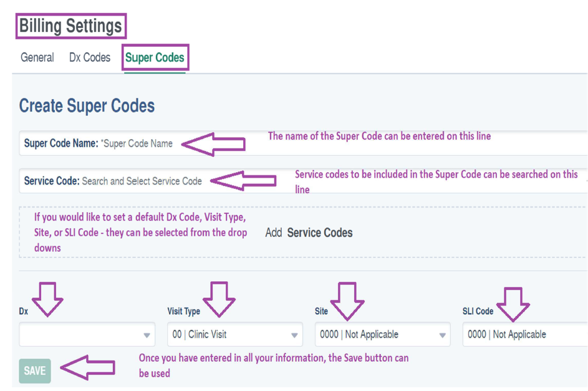Click the Super Code Name input field
The height and width of the screenshot is (391, 588).
(303, 143)
